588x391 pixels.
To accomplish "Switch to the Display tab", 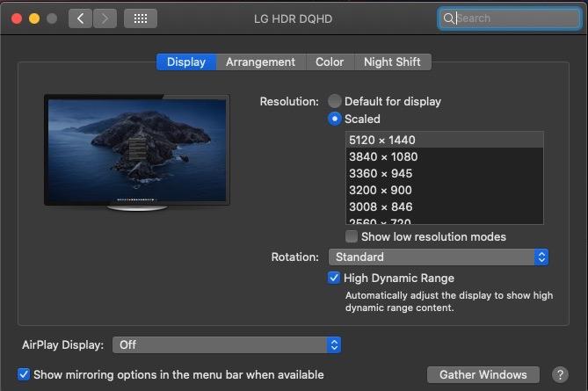I will pyautogui.click(x=186, y=62).
